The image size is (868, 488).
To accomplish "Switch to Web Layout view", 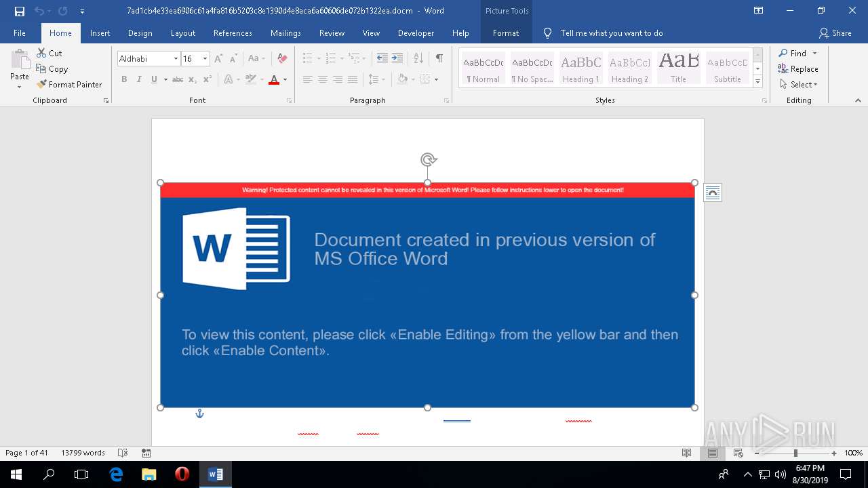I will (738, 453).
